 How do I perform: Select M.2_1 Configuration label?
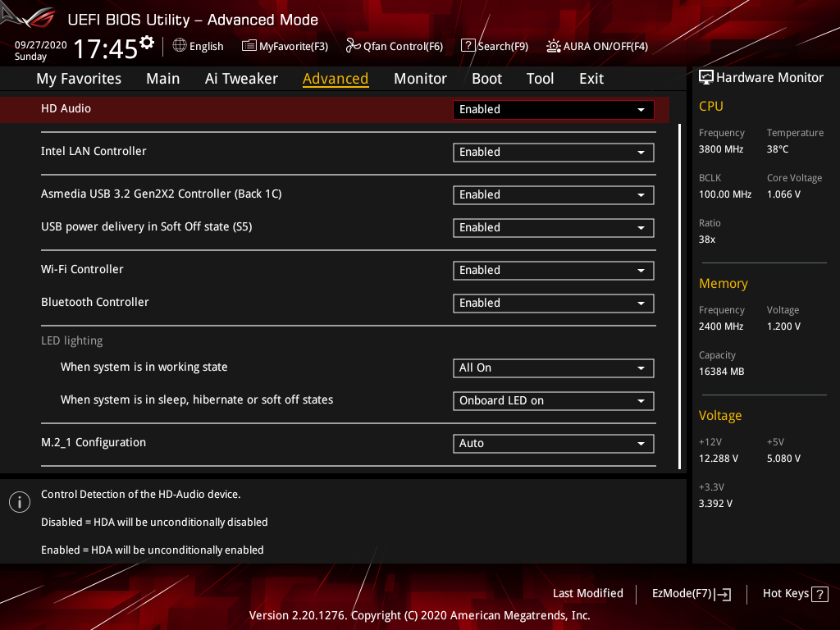click(94, 442)
